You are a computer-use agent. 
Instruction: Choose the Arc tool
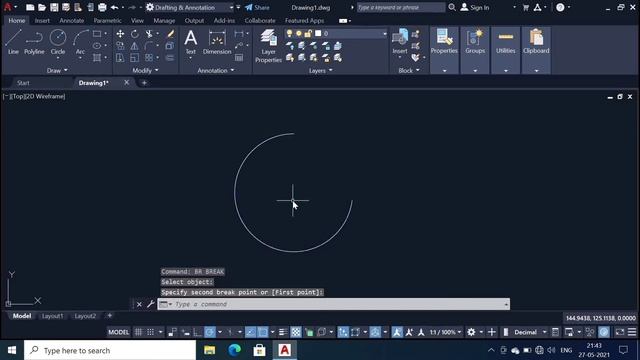coord(80,42)
